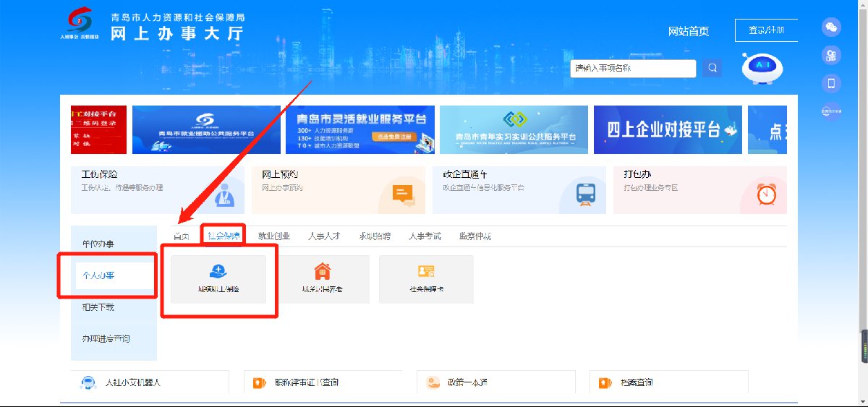The width and height of the screenshot is (868, 407).
Task: Click the 城镇职工保险 card label
Action: click(x=218, y=288)
